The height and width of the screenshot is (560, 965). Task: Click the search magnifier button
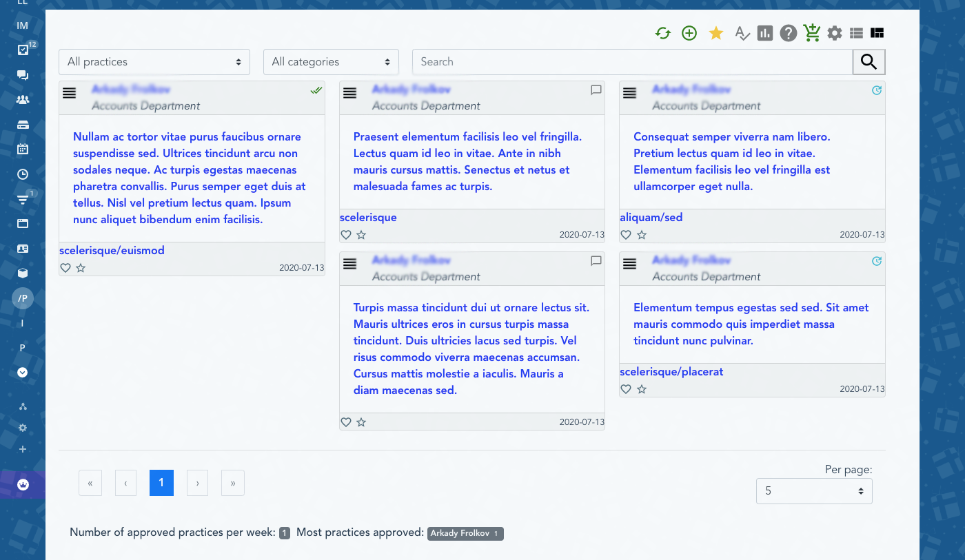click(868, 62)
